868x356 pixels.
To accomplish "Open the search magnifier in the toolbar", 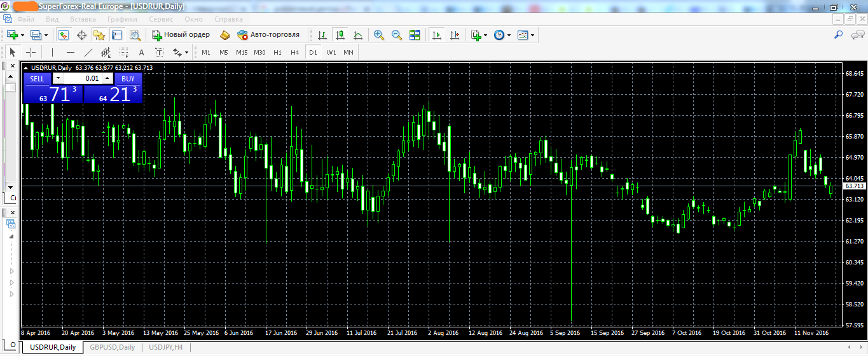I will pyautogui.click(x=839, y=35).
